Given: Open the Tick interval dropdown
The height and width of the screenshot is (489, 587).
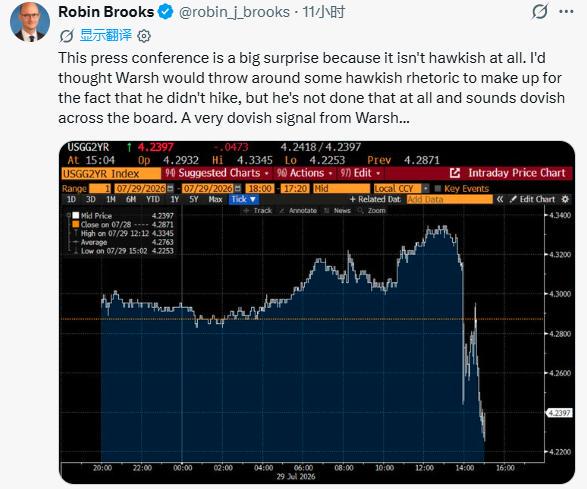Looking at the screenshot, I should click(244, 200).
